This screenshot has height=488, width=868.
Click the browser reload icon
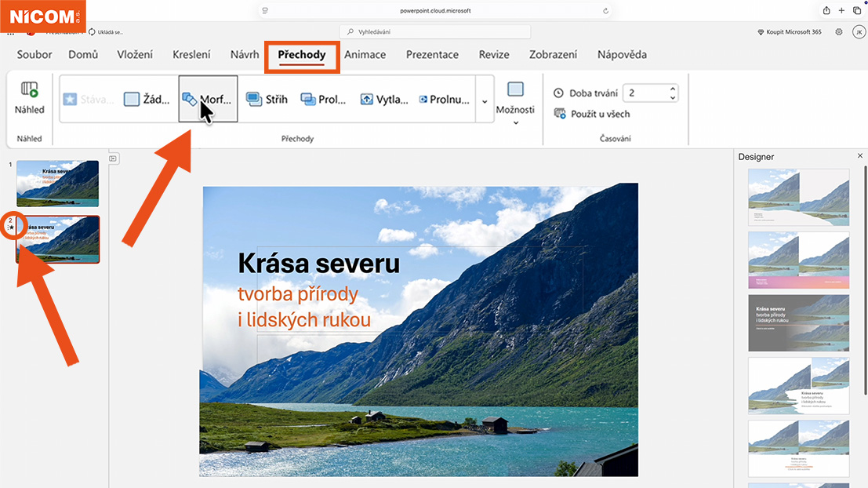(x=605, y=10)
